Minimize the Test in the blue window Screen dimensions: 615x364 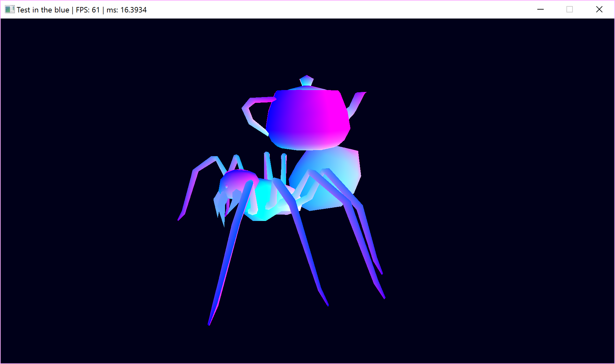[x=540, y=10]
